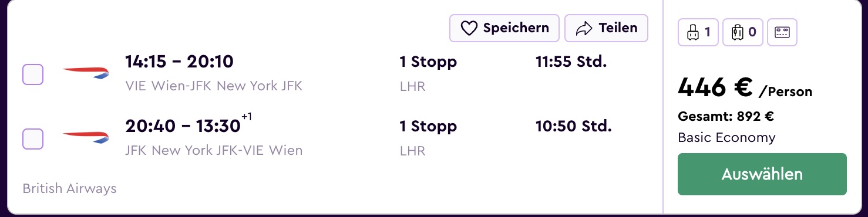Click the +1 next-day indicator on return flight
The height and width of the screenshot is (217, 868).
pos(247,117)
